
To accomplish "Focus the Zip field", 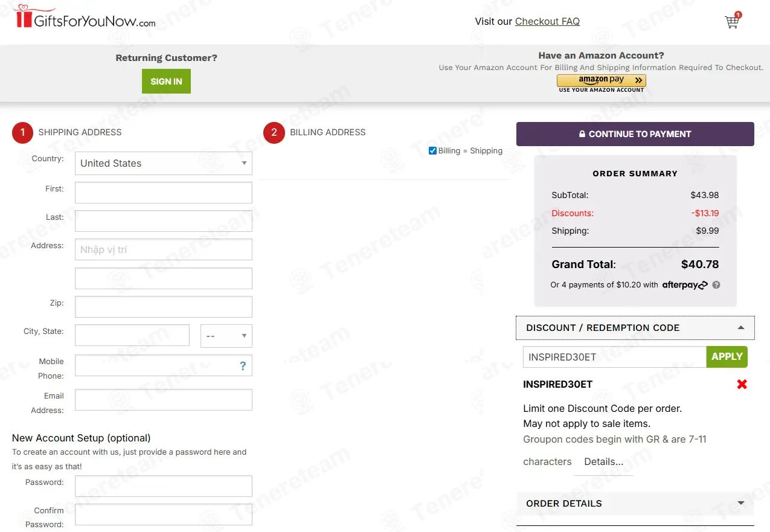I will (164, 307).
